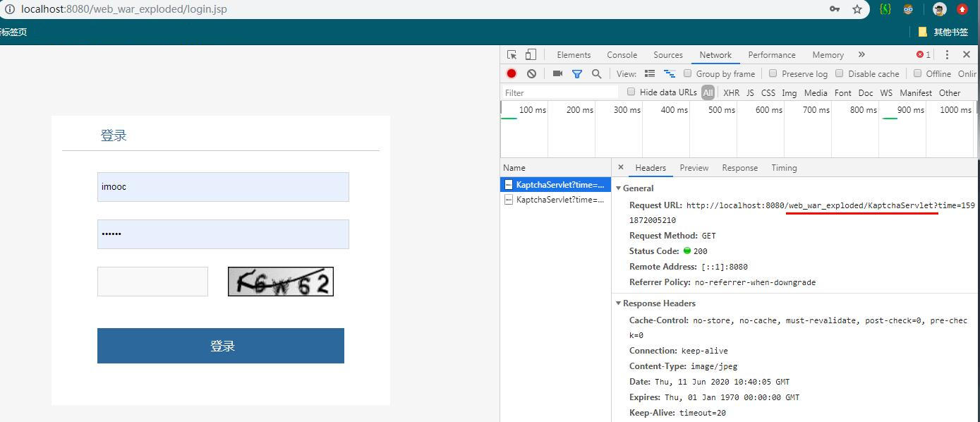Open the Chrome profile avatar

939,9
